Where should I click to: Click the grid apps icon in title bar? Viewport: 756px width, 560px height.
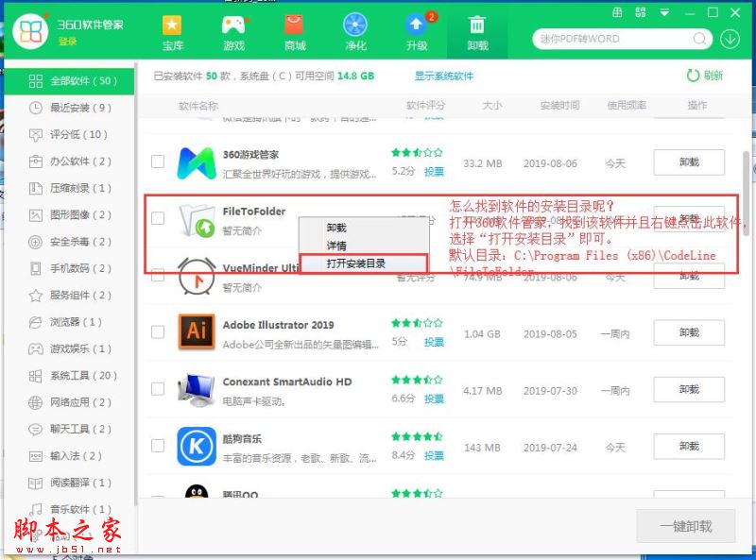click(641, 12)
